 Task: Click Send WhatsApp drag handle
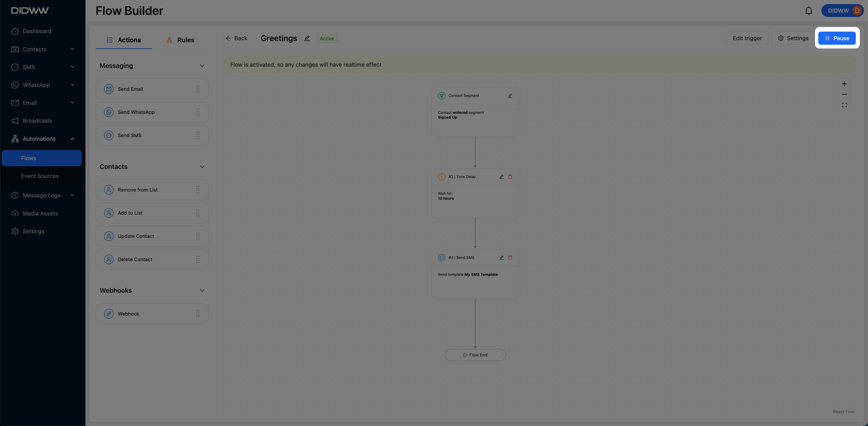tap(198, 112)
